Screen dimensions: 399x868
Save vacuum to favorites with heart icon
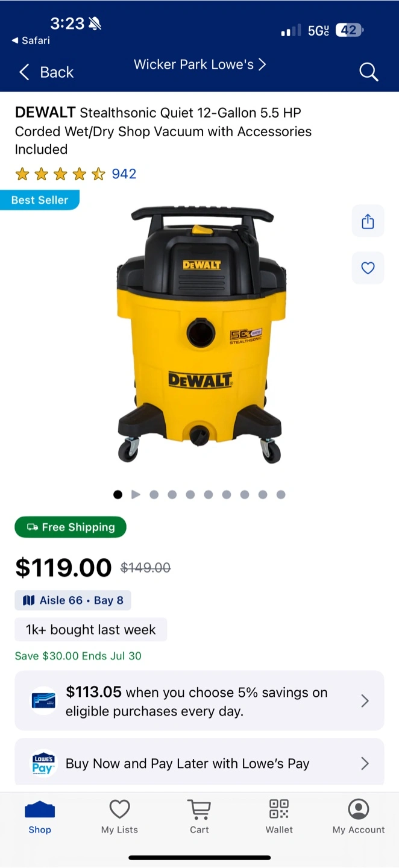click(x=368, y=268)
